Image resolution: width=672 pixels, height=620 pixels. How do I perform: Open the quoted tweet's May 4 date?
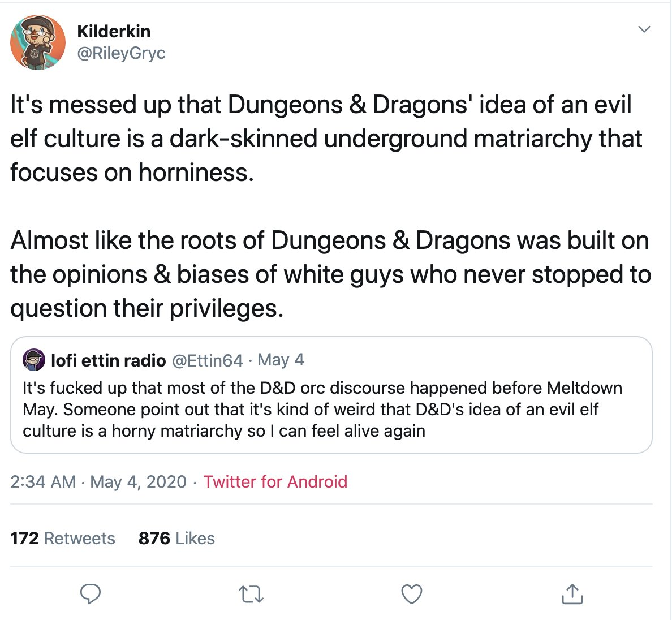[281, 360]
